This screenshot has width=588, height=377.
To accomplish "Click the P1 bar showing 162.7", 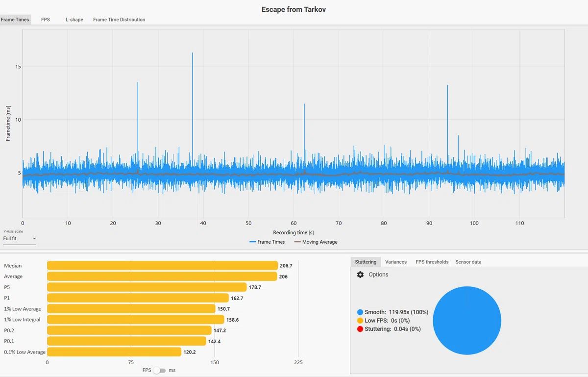I will [x=138, y=298].
